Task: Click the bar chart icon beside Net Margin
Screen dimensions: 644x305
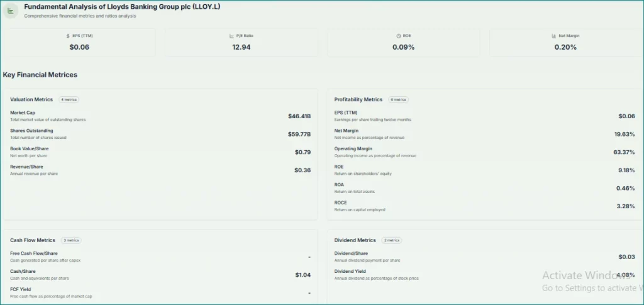Action: point(553,36)
